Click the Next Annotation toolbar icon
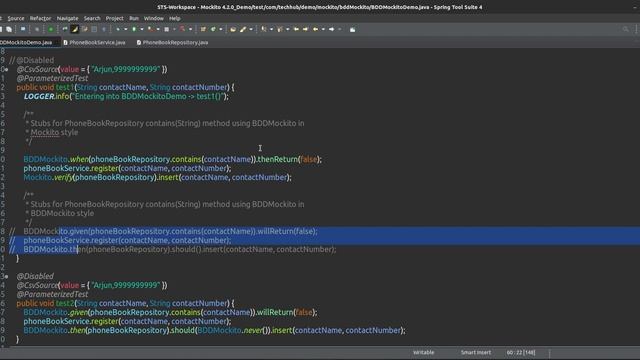 [x=264, y=29]
